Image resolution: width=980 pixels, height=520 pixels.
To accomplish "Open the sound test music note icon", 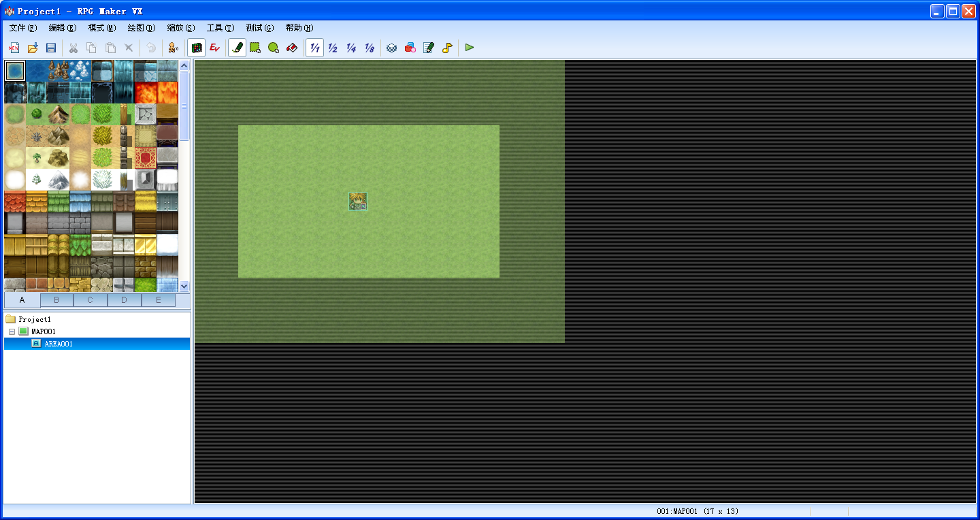I will click(x=446, y=48).
